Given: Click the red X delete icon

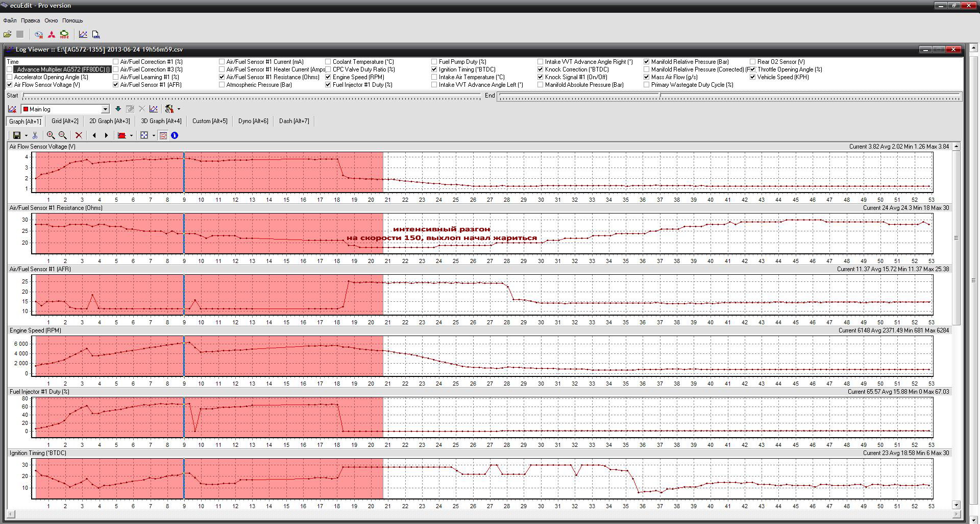Looking at the screenshot, I should (x=79, y=135).
